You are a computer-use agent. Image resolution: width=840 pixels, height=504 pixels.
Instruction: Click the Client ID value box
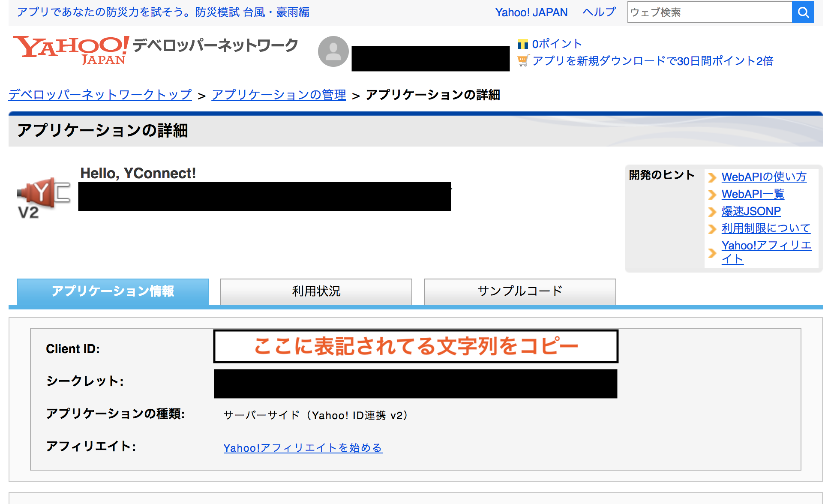[416, 346]
